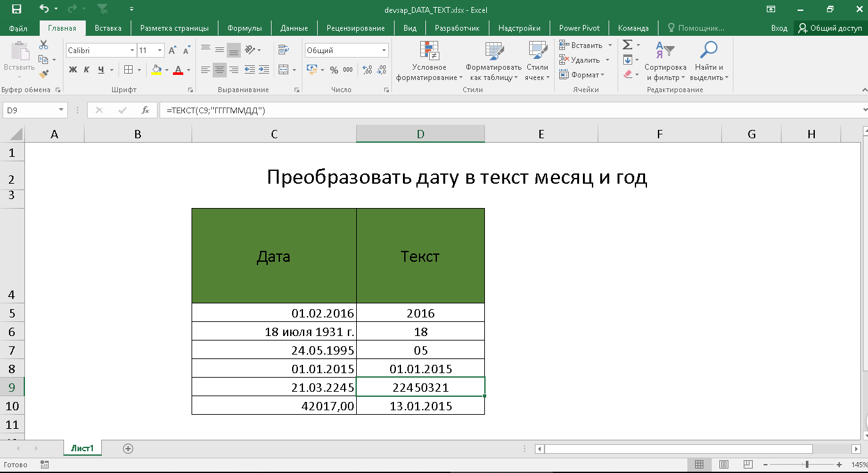This screenshot has width=868, height=473.
Task: Click the Cut scissors icon
Action: [44, 45]
